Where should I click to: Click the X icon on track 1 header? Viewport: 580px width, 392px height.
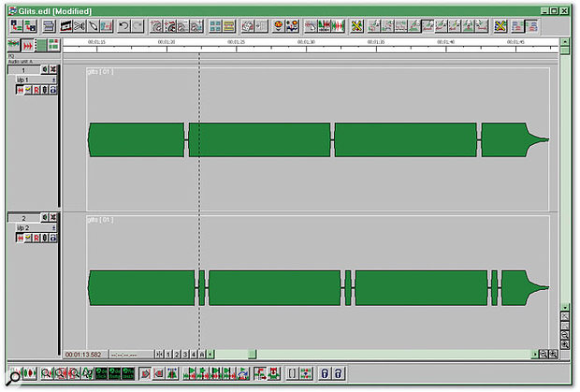[x=53, y=69]
